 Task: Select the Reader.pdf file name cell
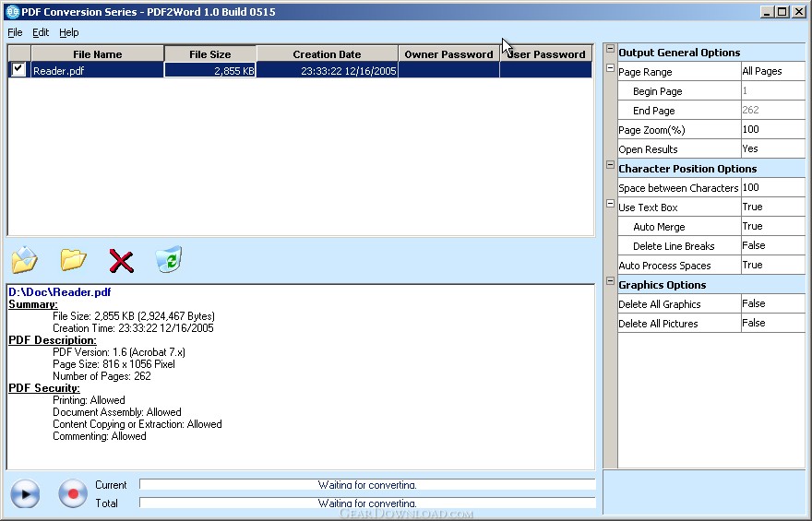(x=98, y=70)
